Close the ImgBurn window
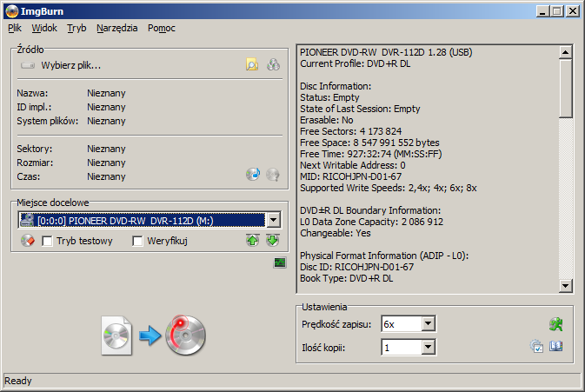The width and height of the screenshot is (585, 392). [x=572, y=11]
